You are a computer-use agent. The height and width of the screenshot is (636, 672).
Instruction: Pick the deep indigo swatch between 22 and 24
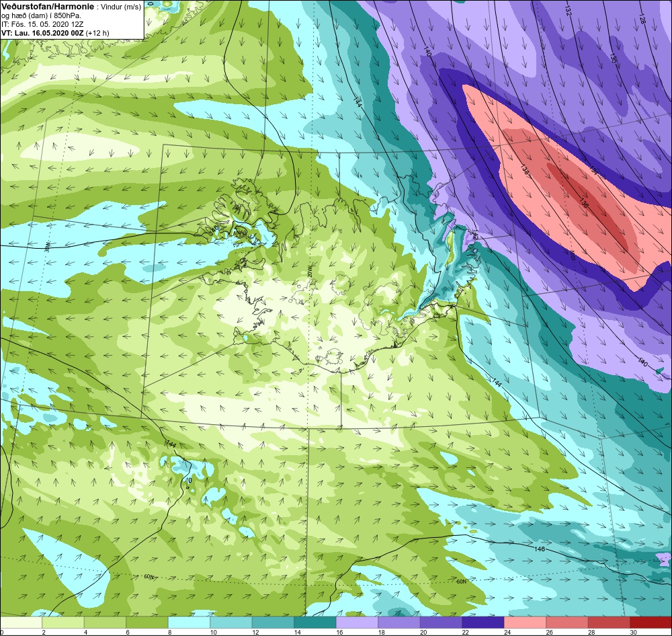pyautogui.click(x=483, y=623)
